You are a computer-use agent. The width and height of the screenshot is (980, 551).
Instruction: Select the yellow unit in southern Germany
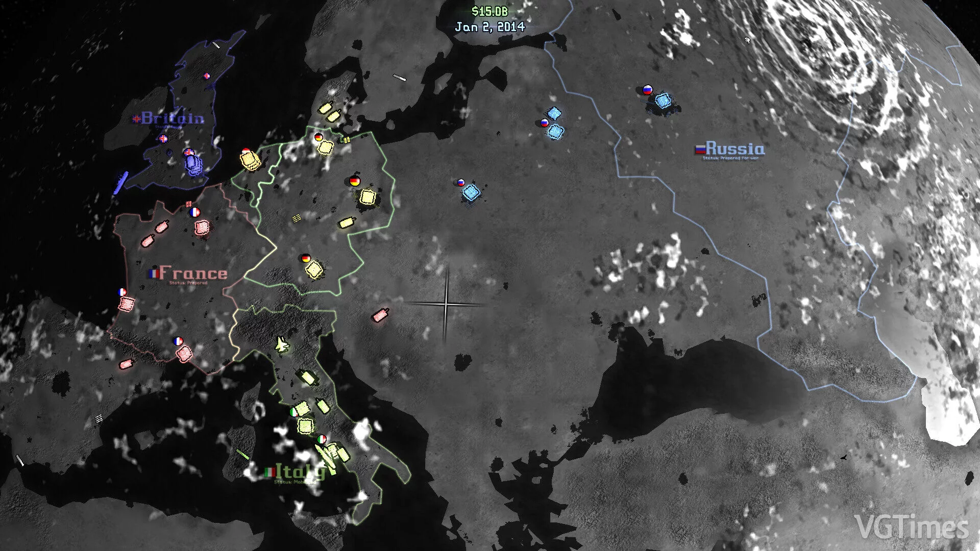tap(314, 269)
